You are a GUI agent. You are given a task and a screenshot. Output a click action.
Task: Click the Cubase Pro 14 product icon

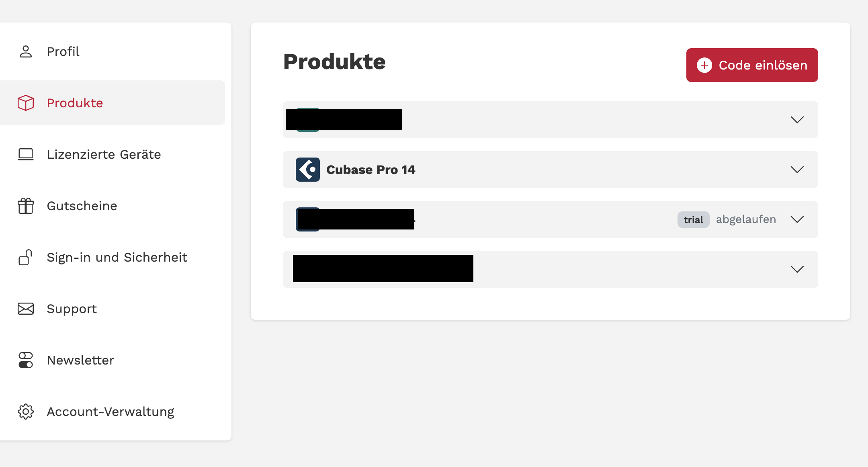307,170
